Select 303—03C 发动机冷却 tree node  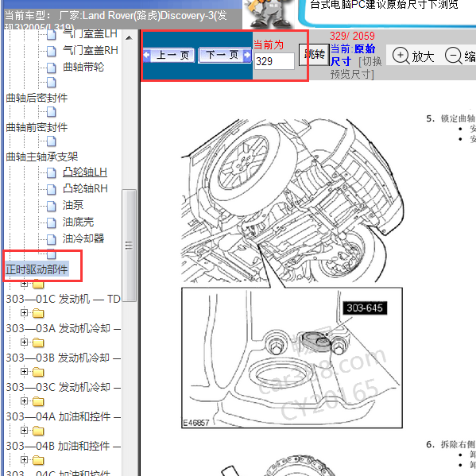63,387
